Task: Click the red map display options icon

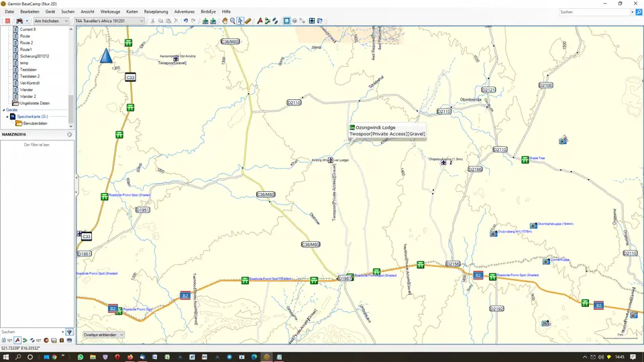Action: click(x=7, y=21)
